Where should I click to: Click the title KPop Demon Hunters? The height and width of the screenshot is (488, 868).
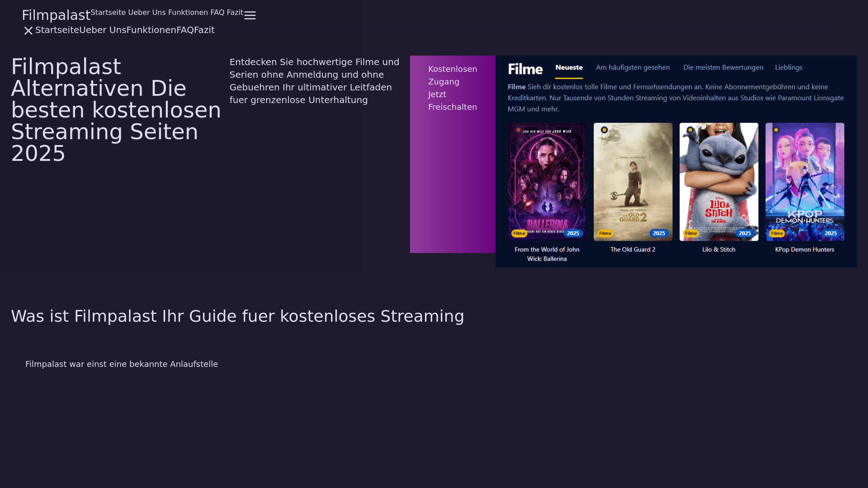(805, 249)
